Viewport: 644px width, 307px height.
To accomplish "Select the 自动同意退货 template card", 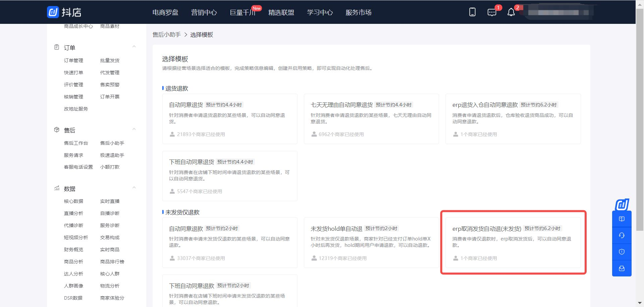I will click(230, 119).
